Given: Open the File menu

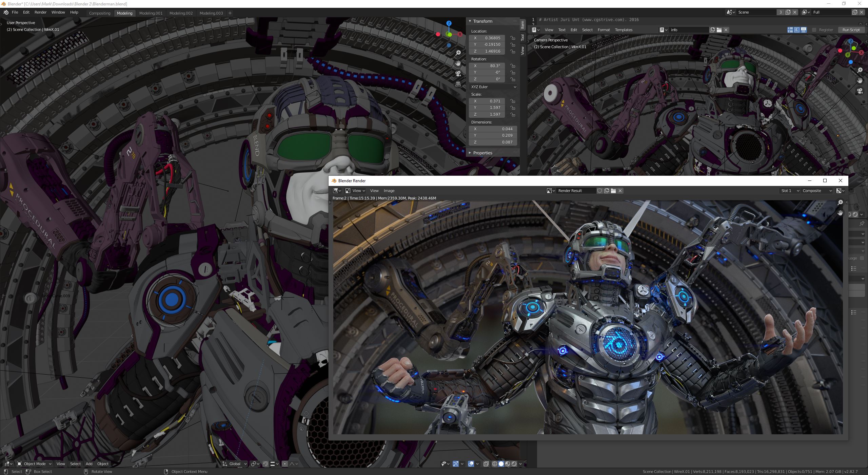Looking at the screenshot, I should coord(15,12).
